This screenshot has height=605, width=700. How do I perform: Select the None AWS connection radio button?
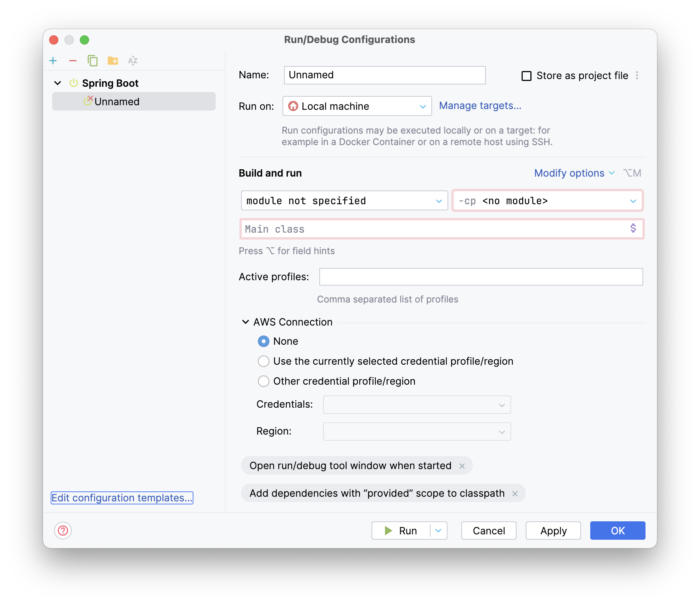pos(264,341)
